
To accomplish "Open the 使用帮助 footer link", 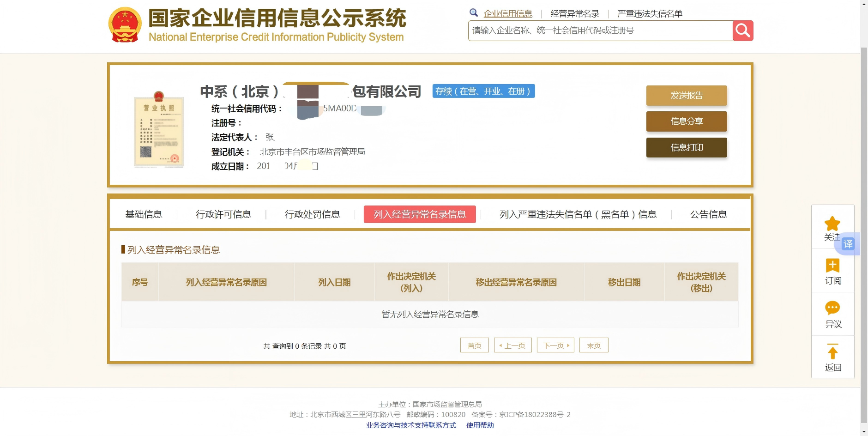I will click(x=480, y=425).
